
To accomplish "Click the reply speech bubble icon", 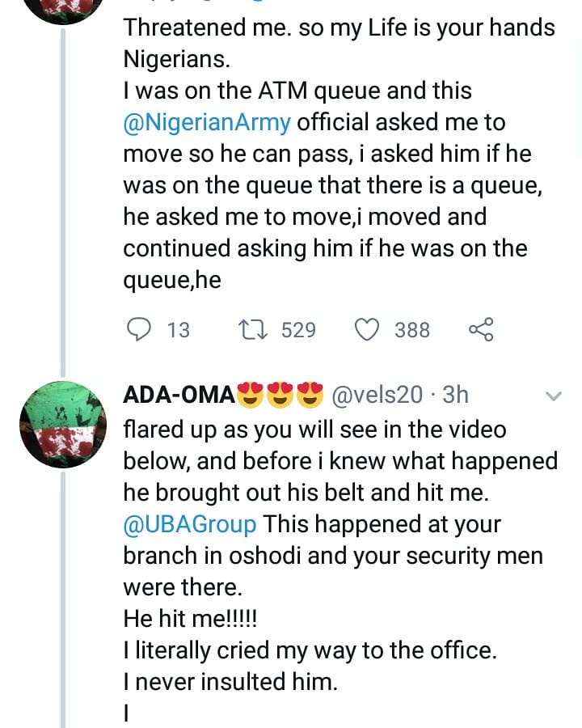I will pos(140,329).
